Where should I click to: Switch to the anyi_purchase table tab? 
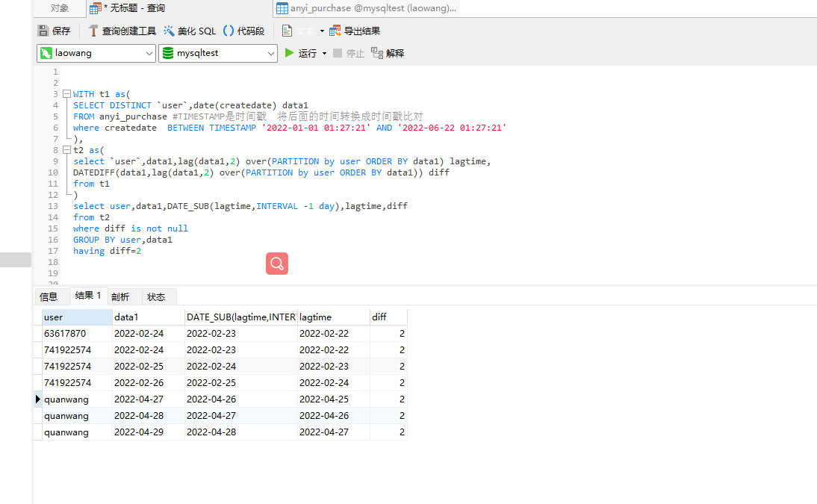tap(367, 8)
